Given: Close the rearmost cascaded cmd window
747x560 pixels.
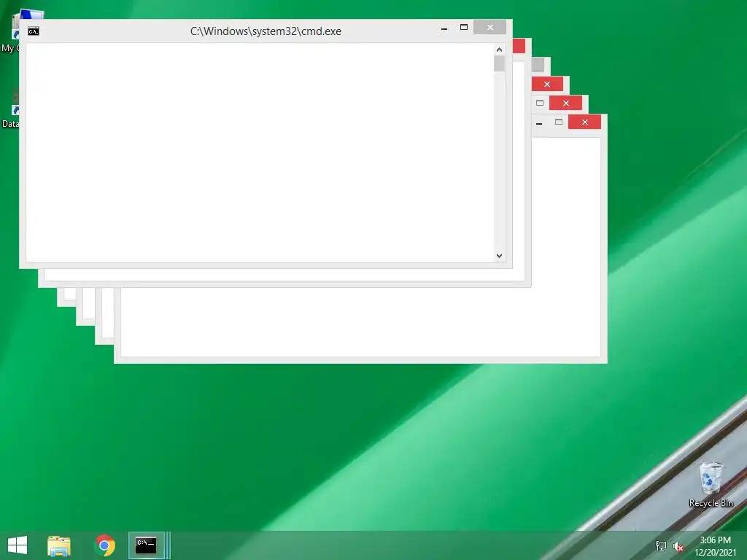Looking at the screenshot, I should pyautogui.click(x=584, y=122).
